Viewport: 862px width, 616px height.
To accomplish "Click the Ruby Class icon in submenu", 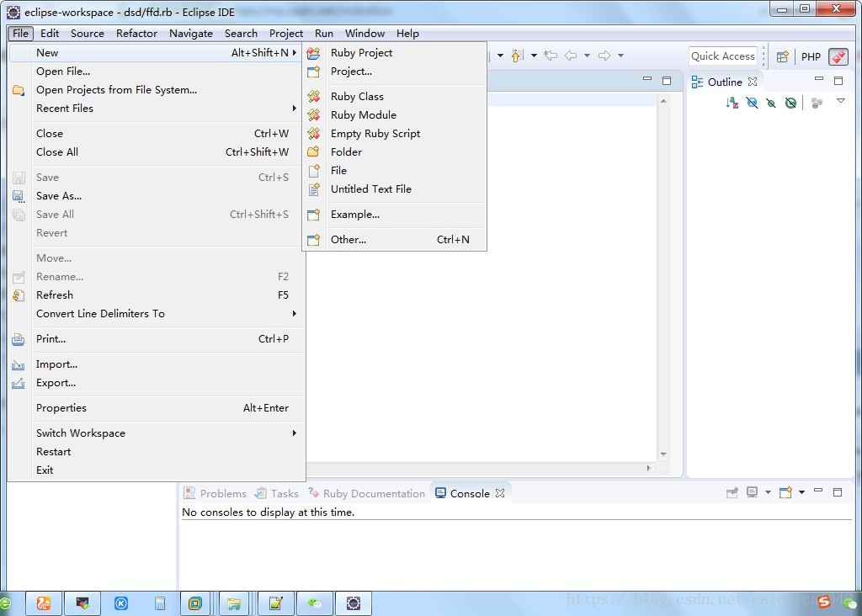I will pyautogui.click(x=313, y=96).
